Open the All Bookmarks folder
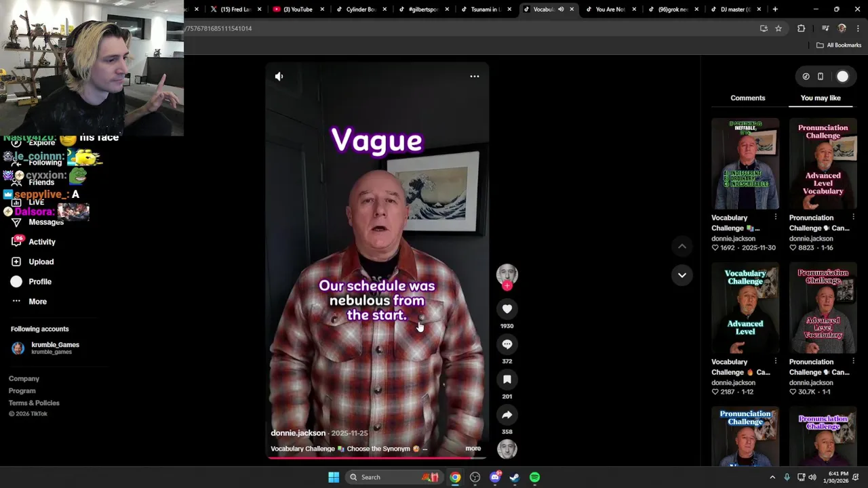Screen dimensions: 868x488 click(839, 45)
